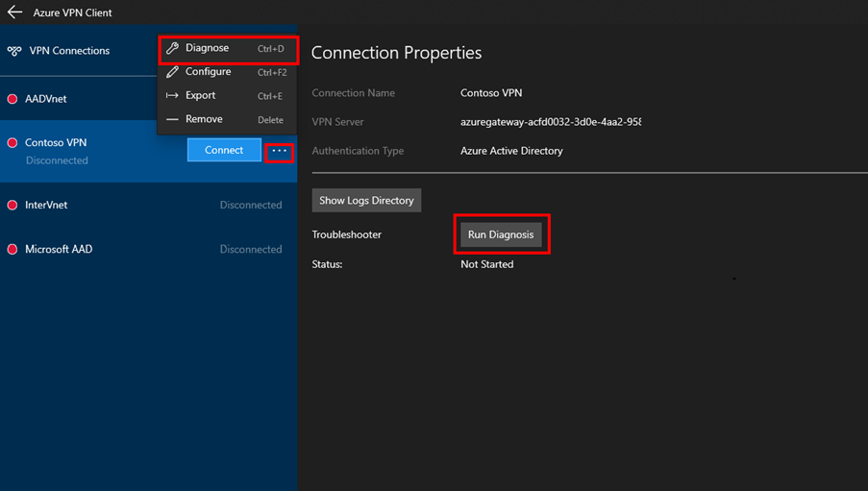868x491 pixels.
Task: Click the Authentication Type label
Action: (x=358, y=151)
